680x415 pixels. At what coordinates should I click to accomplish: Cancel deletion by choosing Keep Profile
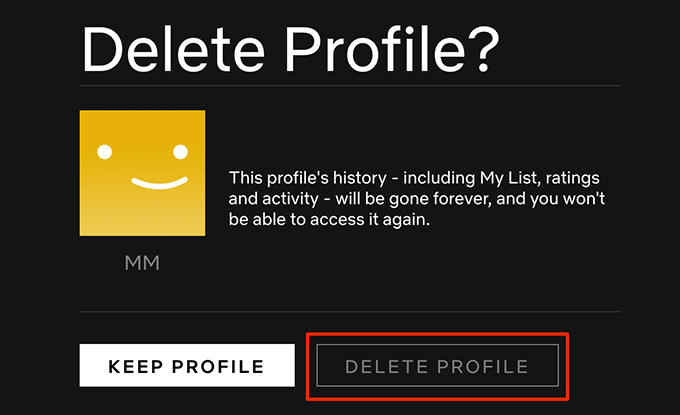(187, 365)
